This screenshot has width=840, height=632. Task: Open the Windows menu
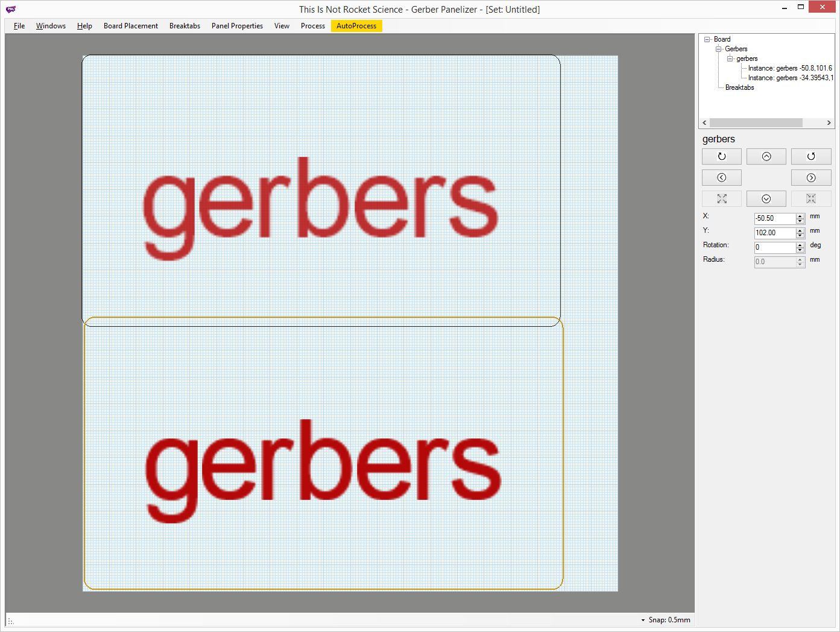(x=51, y=26)
